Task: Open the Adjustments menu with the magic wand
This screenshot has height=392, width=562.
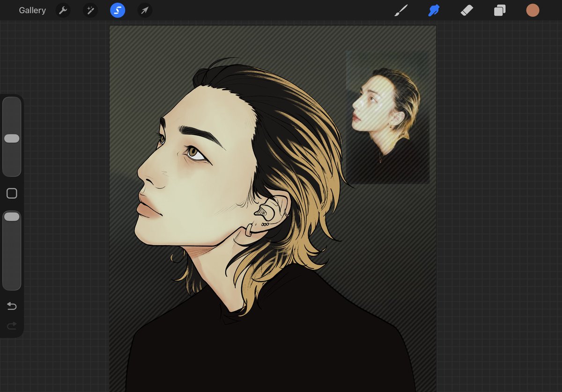Action: coord(90,10)
